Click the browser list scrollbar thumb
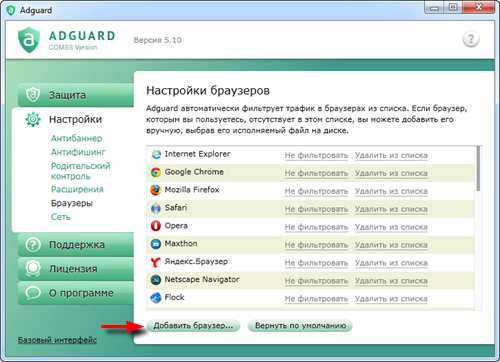Screen dimensions: 500x362 (x=478, y=169)
